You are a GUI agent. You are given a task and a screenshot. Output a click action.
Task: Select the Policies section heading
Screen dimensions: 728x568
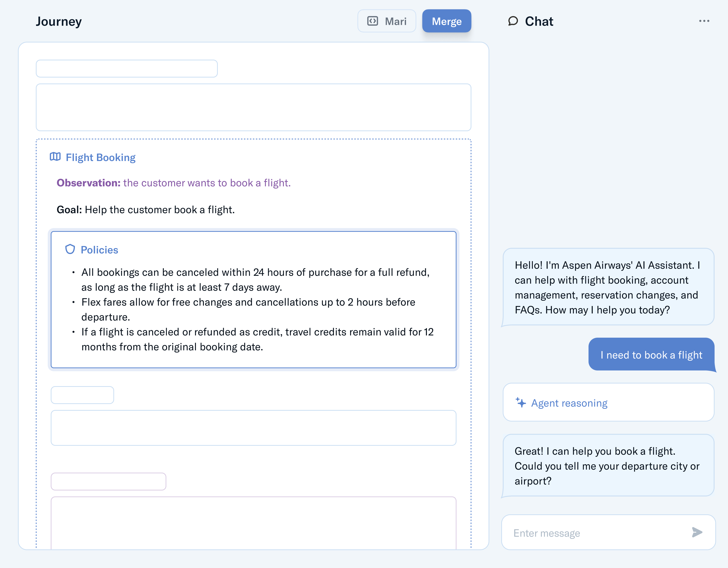(99, 250)
